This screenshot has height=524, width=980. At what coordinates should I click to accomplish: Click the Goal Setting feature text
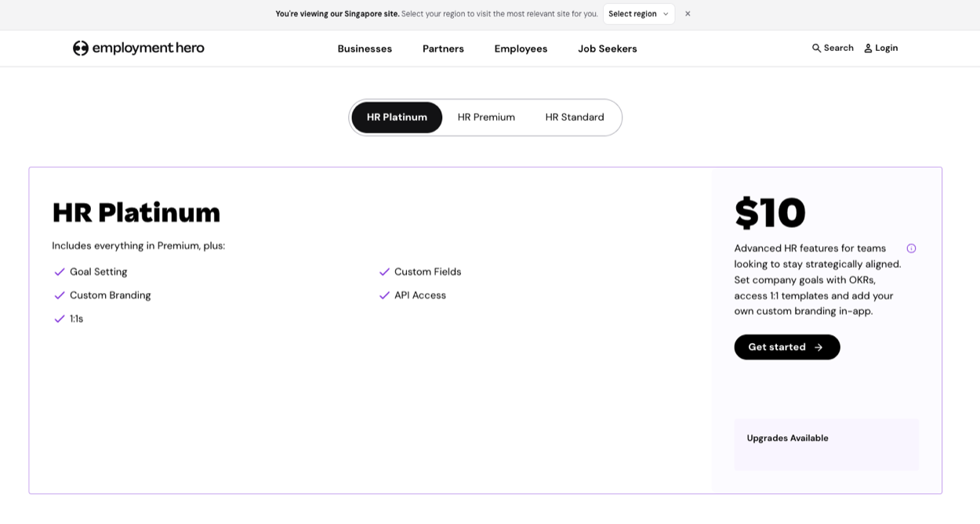pos(99,272)
